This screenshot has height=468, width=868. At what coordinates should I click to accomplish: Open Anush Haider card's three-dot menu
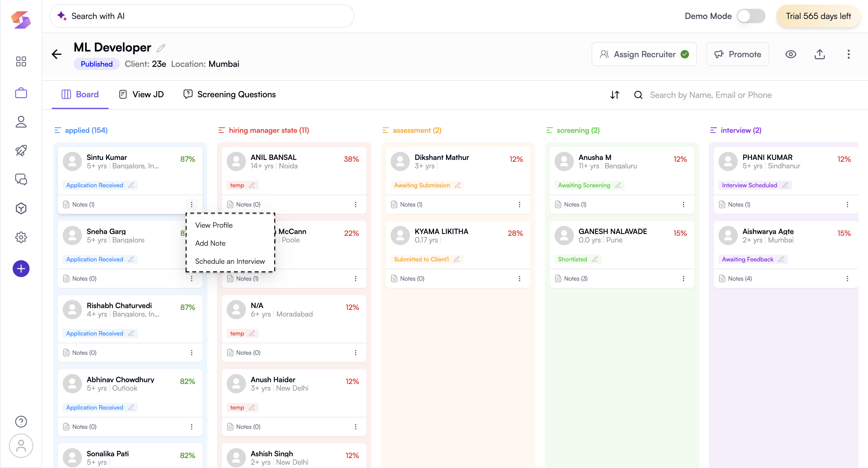click(x=356, y=426)
